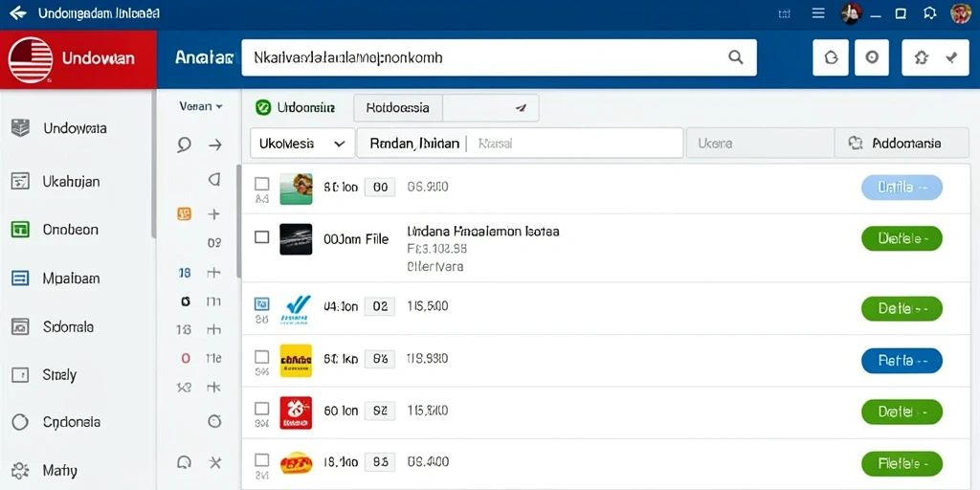Open the yellow logo thumbnail

click(296, 361)
